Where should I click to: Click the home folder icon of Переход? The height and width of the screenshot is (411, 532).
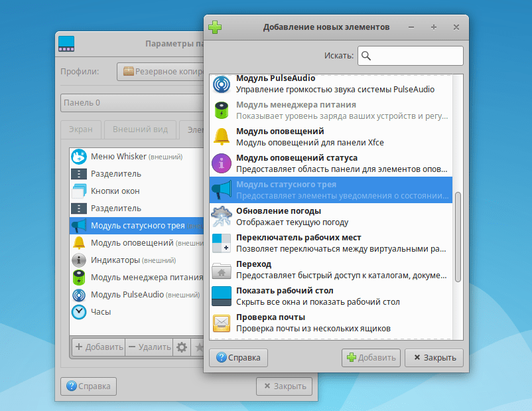221,271
